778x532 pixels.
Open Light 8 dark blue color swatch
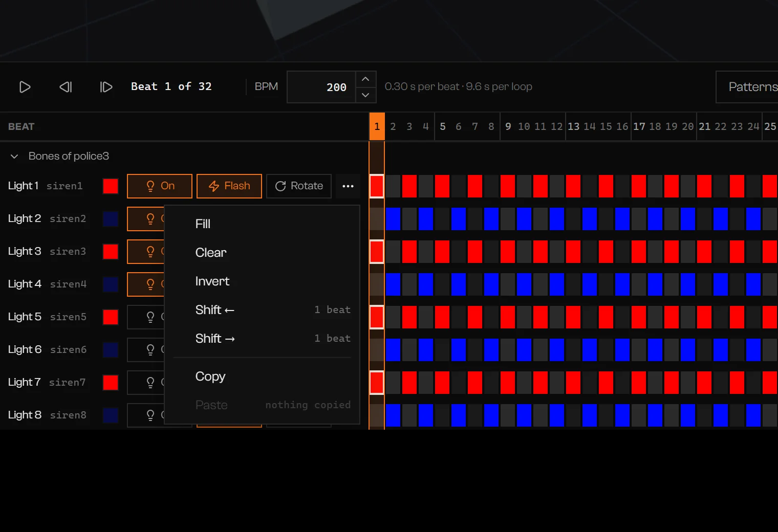tap(111, 415)
